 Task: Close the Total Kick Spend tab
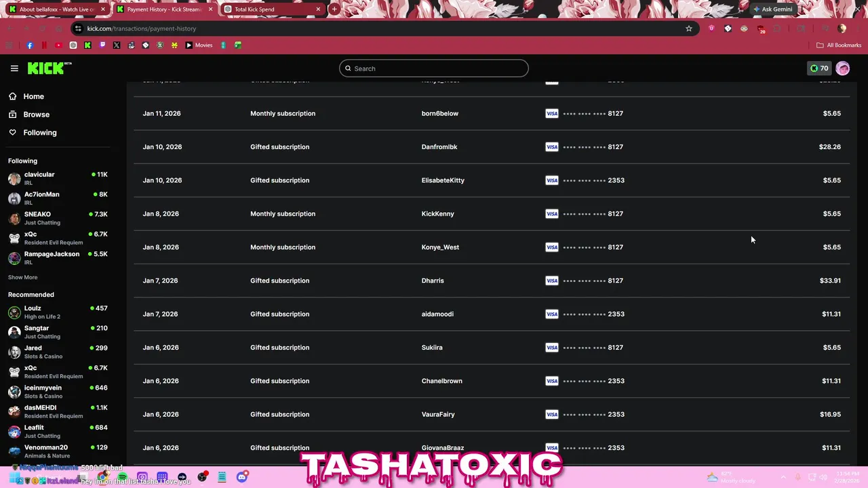tap(318, 9)
